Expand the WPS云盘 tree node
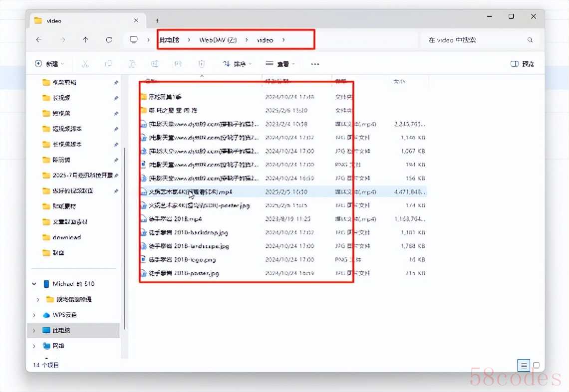 pos(34,315)
